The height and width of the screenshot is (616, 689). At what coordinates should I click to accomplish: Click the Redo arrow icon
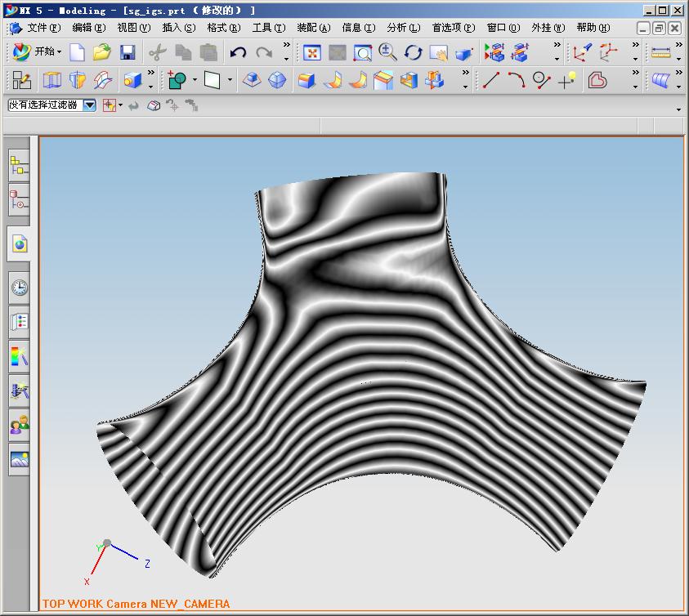264,53
